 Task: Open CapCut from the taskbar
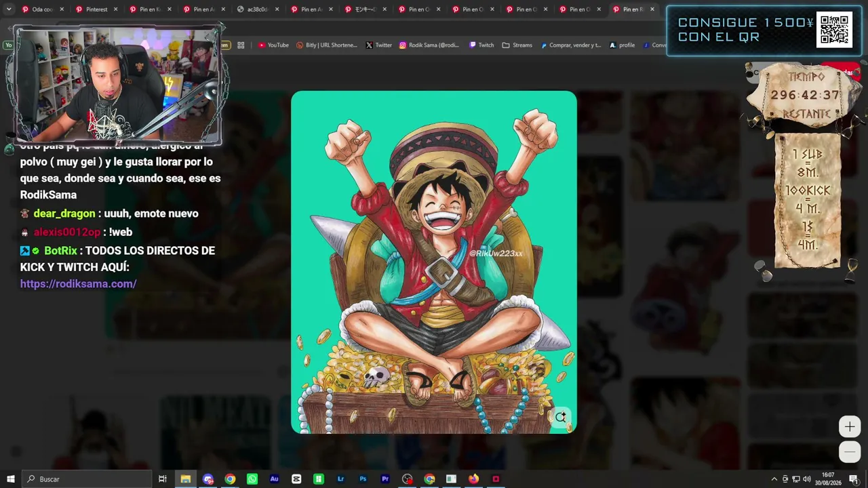click(x=296, y=479)
